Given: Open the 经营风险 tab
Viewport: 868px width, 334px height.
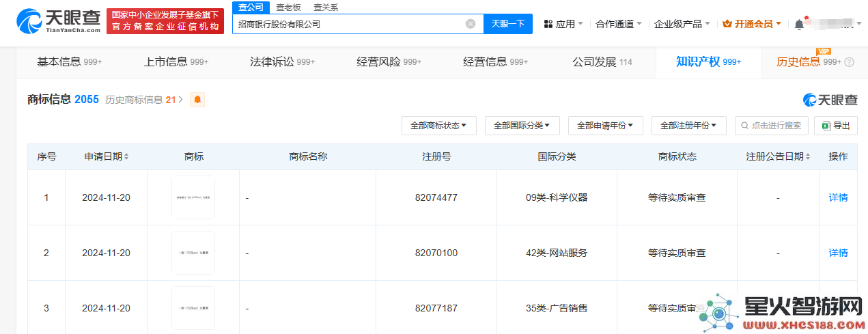Looking at the screenshot, I should [389, 62].
